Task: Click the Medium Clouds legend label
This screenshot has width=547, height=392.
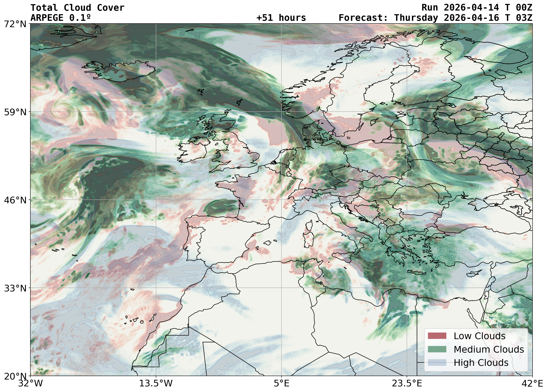Action: [x=489, y=349]
